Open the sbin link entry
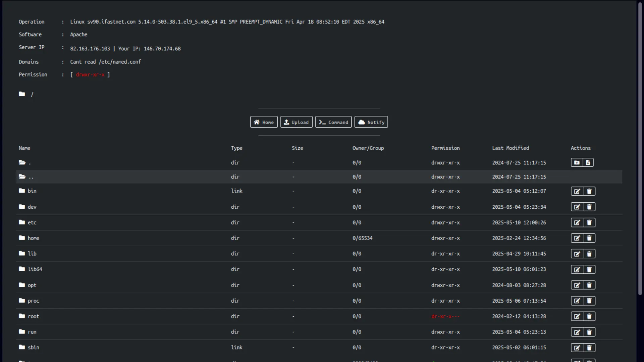644x362 pixels. click(34, 348)
